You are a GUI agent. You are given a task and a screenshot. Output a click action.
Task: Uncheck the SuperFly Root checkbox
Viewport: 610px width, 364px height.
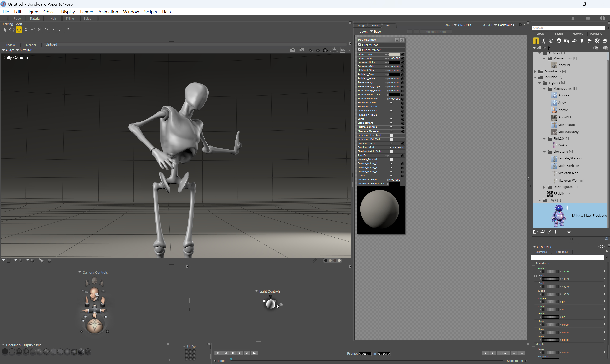[359, 50]
